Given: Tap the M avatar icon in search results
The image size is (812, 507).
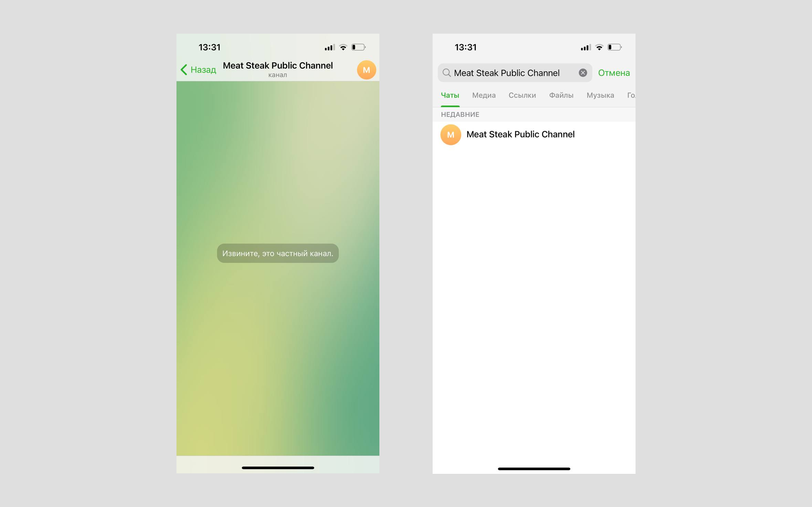Looking at the screenshot, I should tap(449, 134).
